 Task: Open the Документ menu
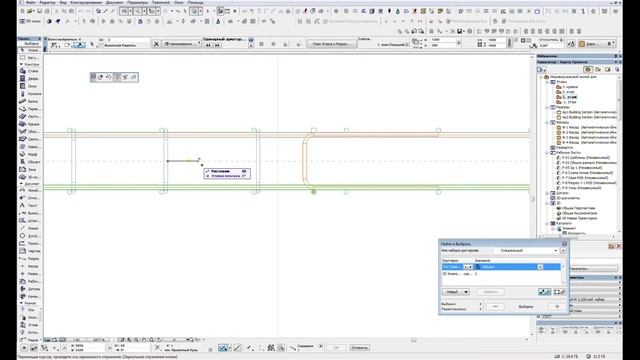pos(114,2)
